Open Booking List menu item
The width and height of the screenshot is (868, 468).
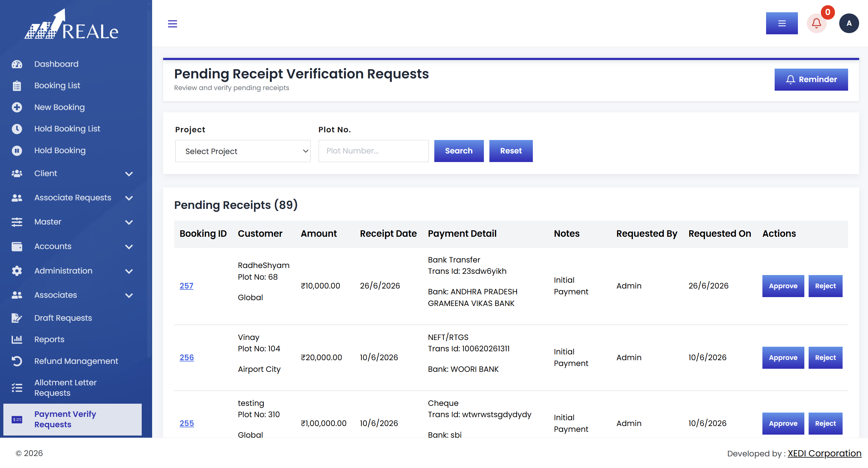57,86
